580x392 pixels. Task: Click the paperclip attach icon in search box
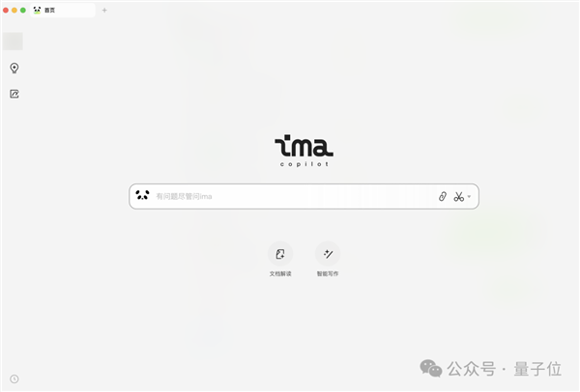pyautogui.click(x=443, y=196)
